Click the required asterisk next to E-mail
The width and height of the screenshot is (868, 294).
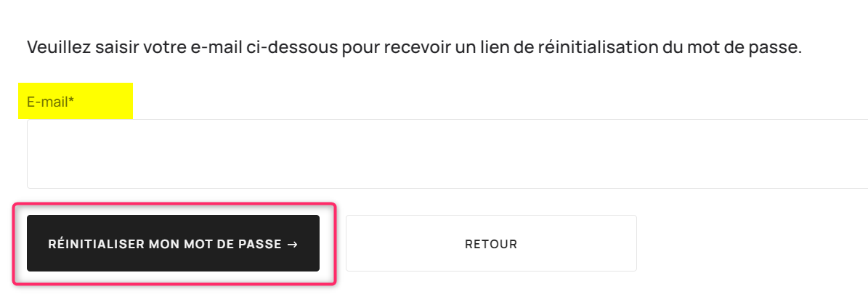tap(71, 100)
